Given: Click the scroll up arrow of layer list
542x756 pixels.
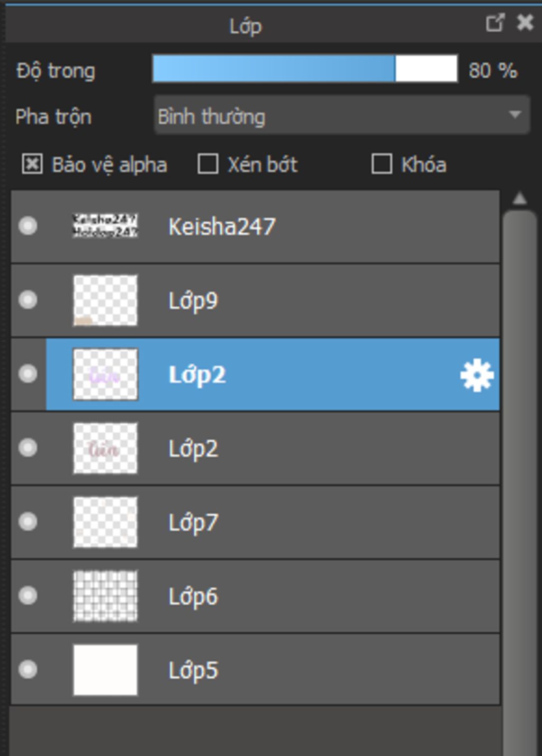Looking at the screenshot, I should pyautogui.click(x=520, y=199).
